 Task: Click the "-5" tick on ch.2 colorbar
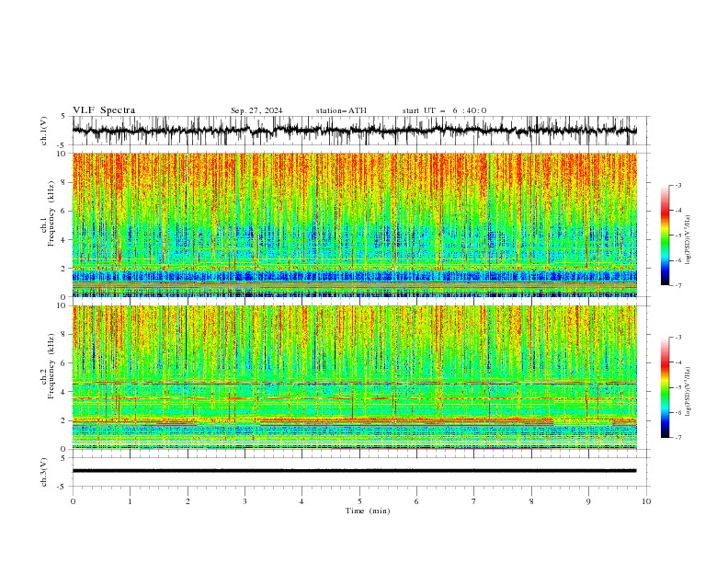coord(678,387)
